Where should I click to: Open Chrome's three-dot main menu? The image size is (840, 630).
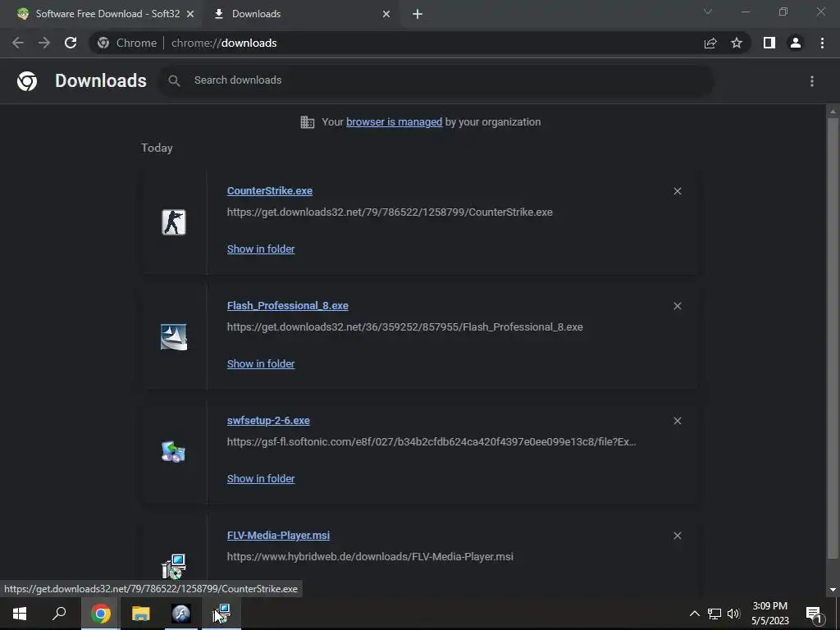pos(822,43)
